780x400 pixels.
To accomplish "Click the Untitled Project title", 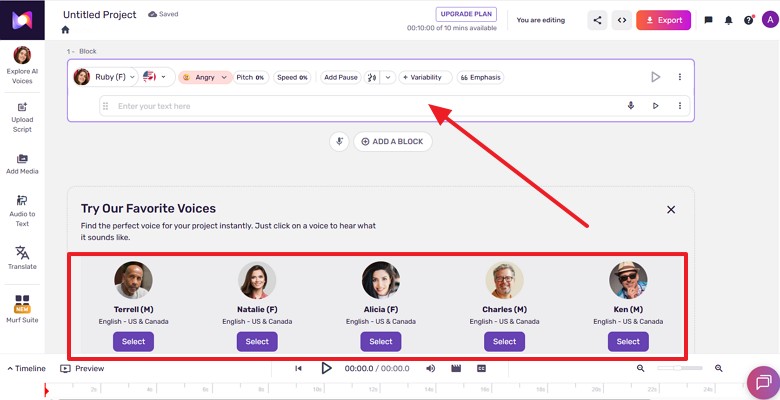I will point(99,14).
